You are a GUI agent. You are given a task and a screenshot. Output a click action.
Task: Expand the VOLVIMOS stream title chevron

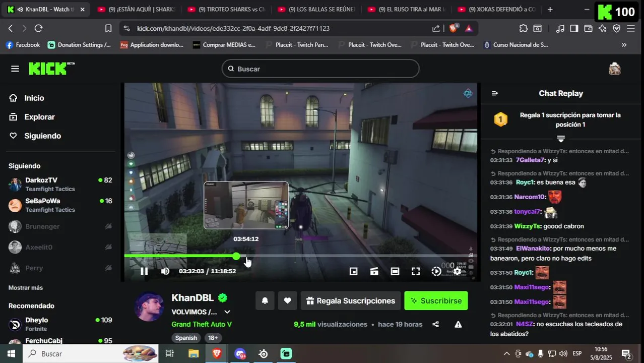(x=227, y=312)
